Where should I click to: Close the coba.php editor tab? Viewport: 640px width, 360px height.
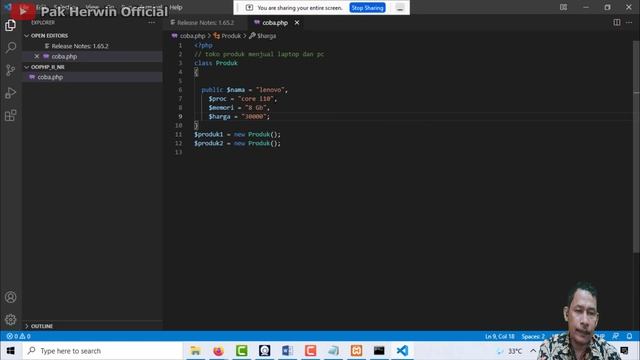point(297,23)
